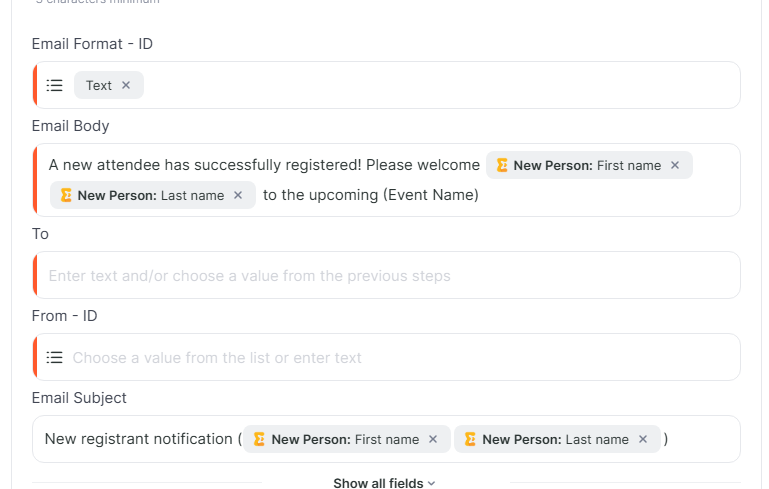
Task: Click the list icon in Email Format field
Action: tap(55, 86)
